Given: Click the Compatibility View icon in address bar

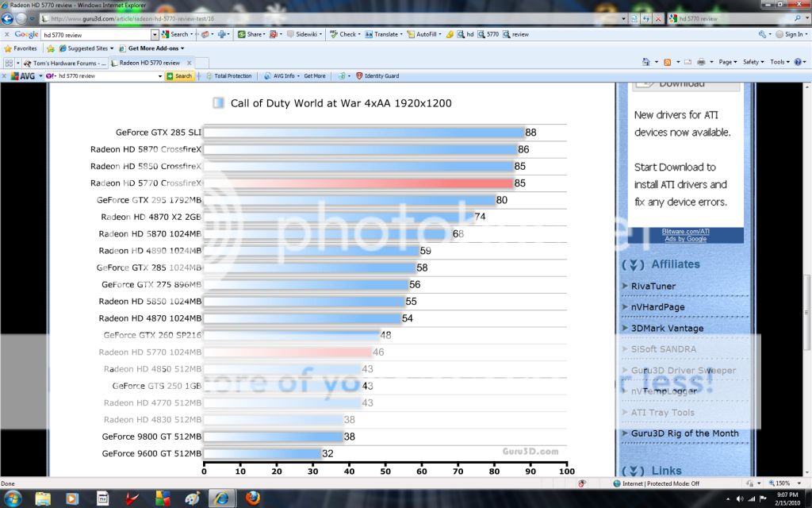Looking at the screenshot, I should 634,19.
